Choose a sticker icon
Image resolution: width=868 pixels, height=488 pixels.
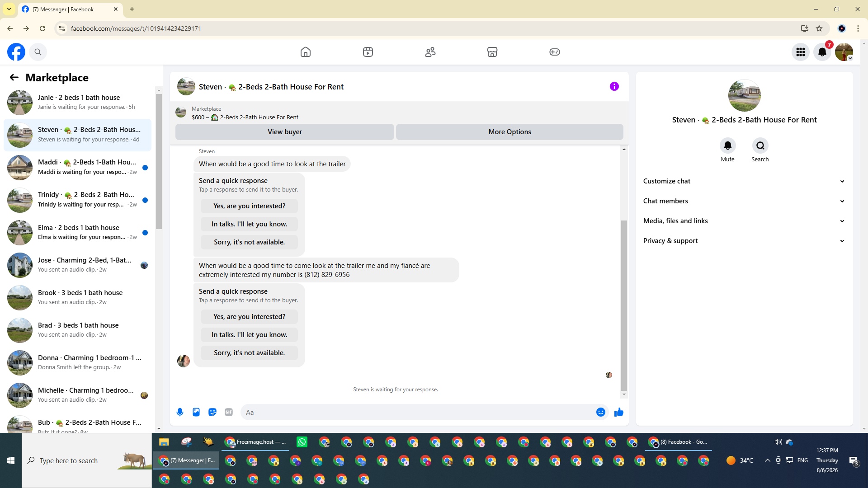point(212,412)
